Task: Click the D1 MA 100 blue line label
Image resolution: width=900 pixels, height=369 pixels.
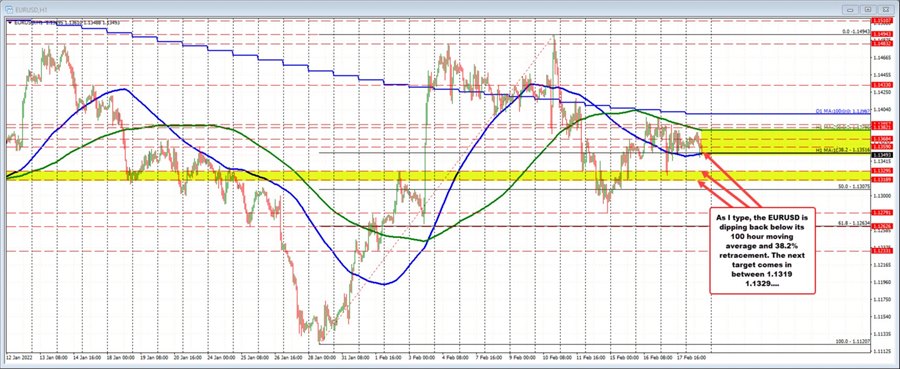Action: click(x=843, y=111)
